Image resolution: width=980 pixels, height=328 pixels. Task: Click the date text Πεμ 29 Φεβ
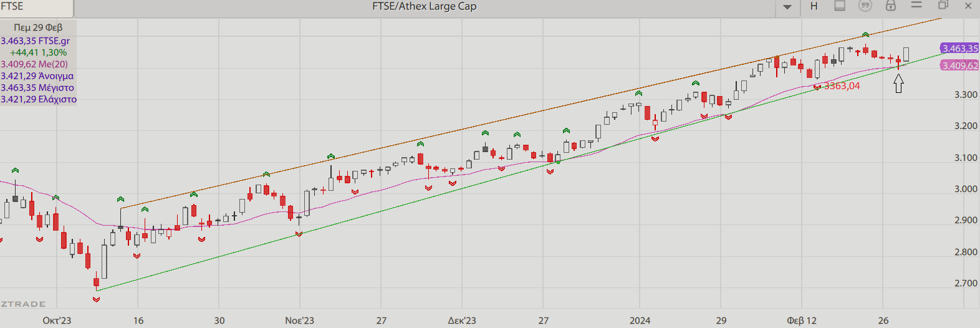tap(38, 27)
